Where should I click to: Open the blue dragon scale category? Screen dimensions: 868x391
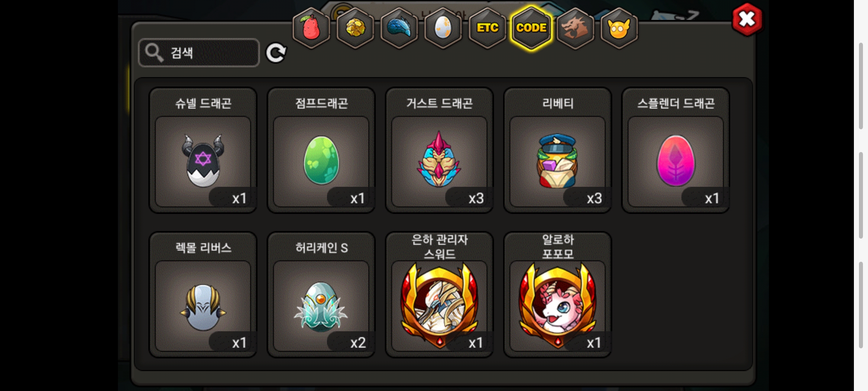pyautogui.click(x=399, y=28)
